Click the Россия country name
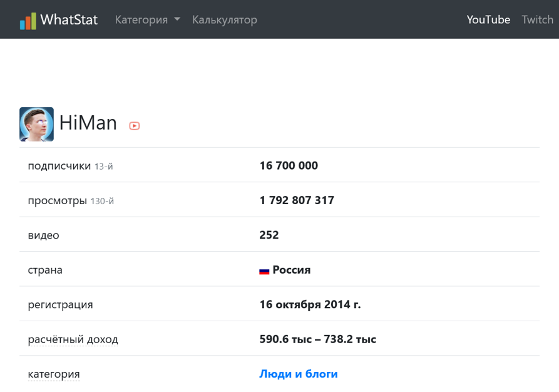Image resolution: width=559 pixels, height=392 pixels. pos(291,270)
